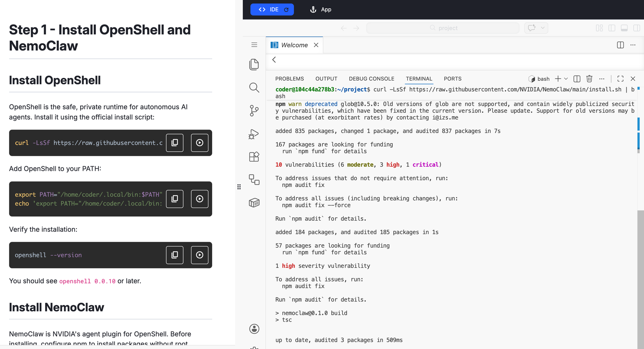Open the Extensions view

[254, 157]
